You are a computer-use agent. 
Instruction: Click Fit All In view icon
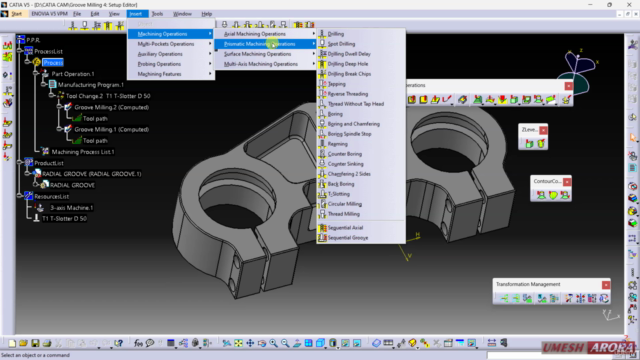pos(238,343)
